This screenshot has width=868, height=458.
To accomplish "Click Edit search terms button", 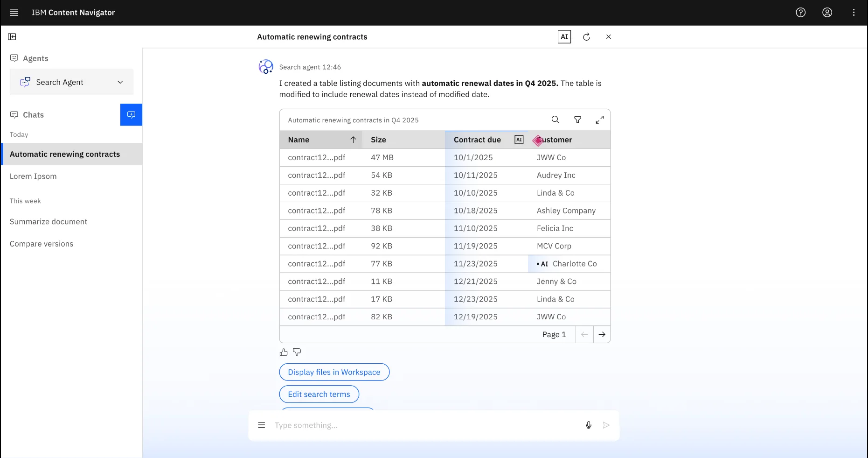I will tap(319, 394).
